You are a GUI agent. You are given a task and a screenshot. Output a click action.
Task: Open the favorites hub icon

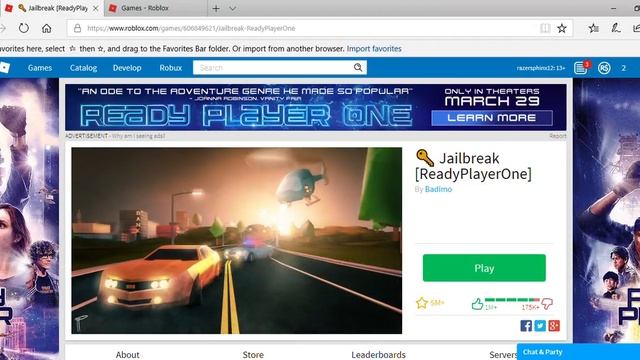tap(594, 28)
